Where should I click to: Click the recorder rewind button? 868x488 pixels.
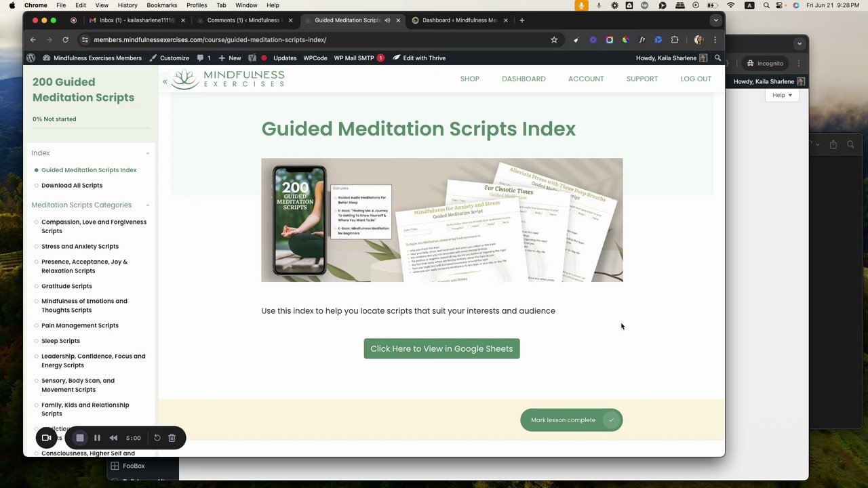point(113,438)
